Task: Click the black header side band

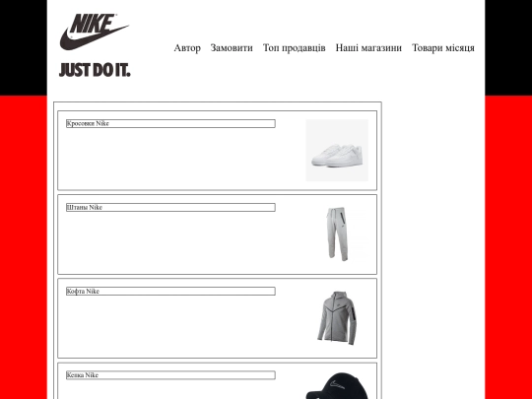Action: coord(23,47)
